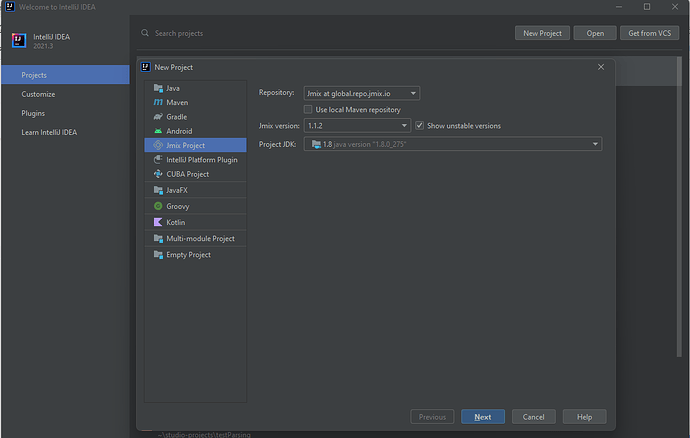This screenshot has width=690, height=438.
Task: Click the IntelliJ IDEA logo in sidebar
Action: click(18, 40)
